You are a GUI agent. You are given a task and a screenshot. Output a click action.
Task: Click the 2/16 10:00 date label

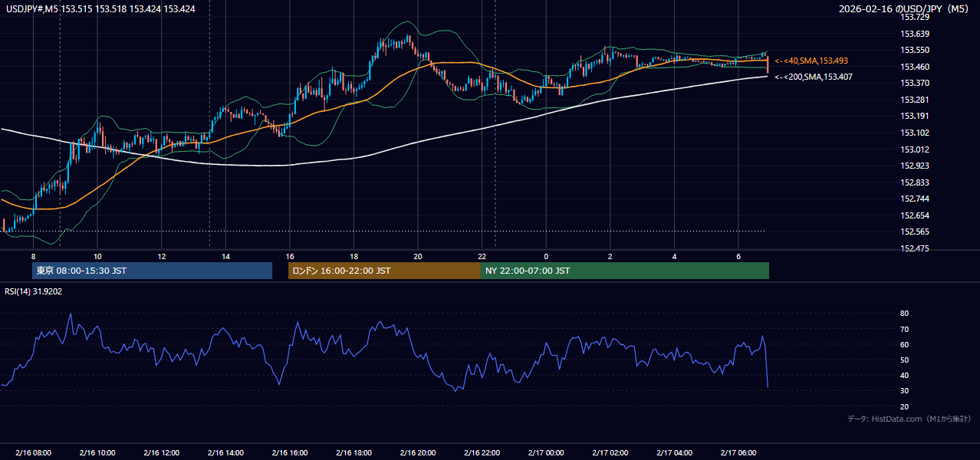[97, 452]
